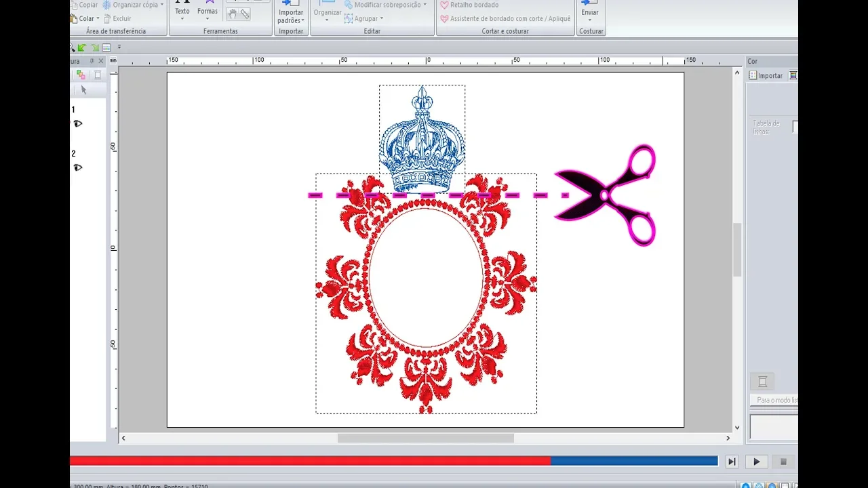Click horizontal scrollbar right arrow

pyautogui.click(x=728, y=439)
